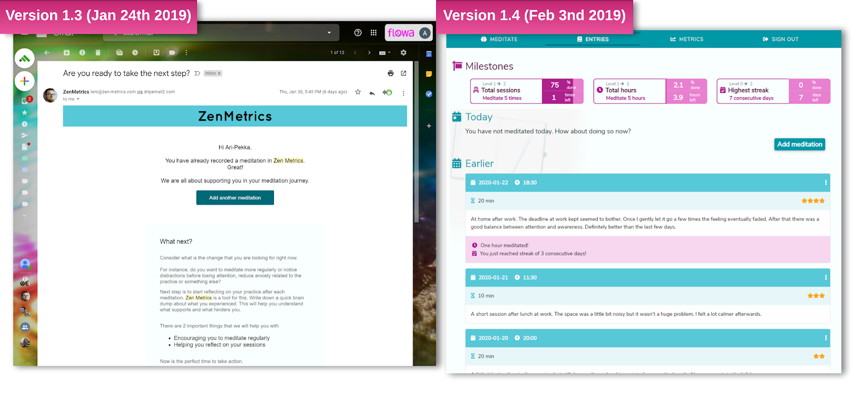Mark email as unread envelope icon
868x394 pixels.
[x=119, y=53]
